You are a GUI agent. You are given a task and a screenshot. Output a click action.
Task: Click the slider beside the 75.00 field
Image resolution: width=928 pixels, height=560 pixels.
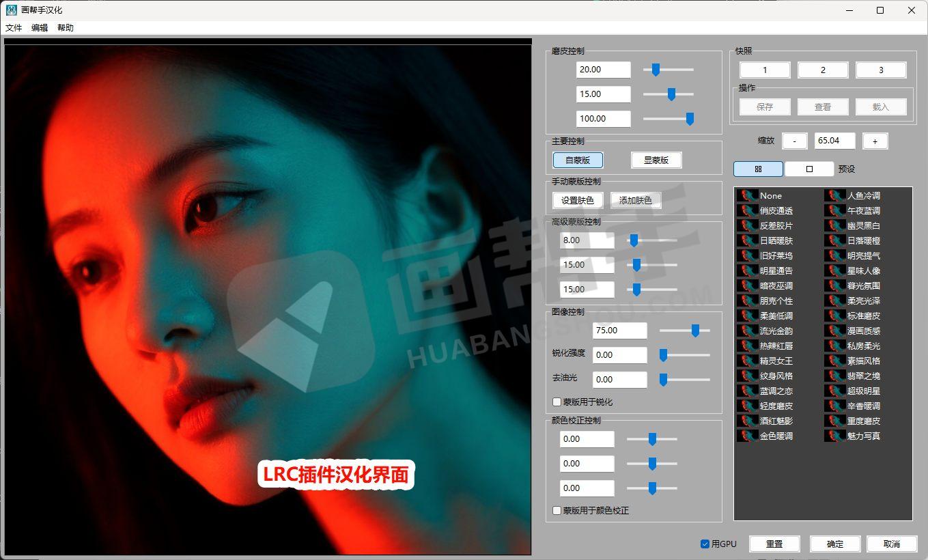685,331
